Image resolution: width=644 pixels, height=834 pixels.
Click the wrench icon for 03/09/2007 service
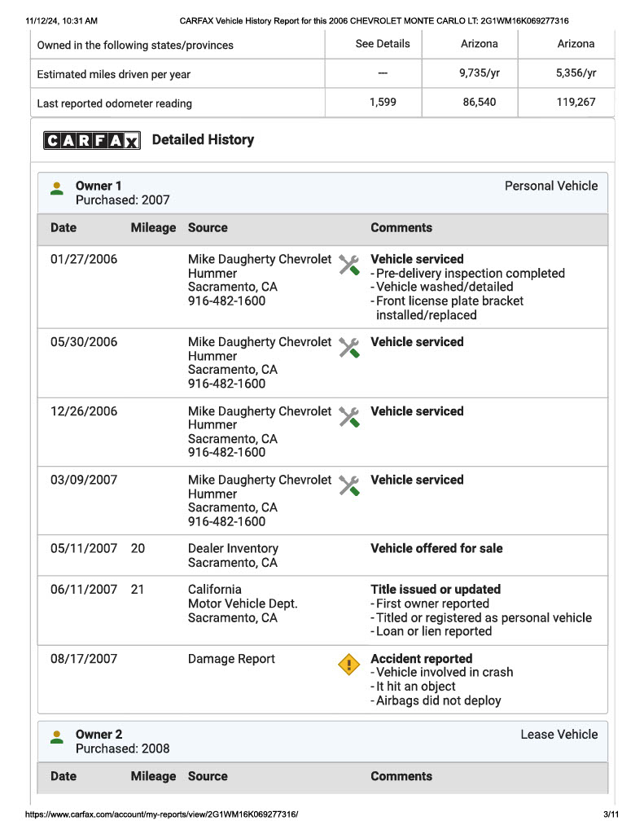[348, 485]
